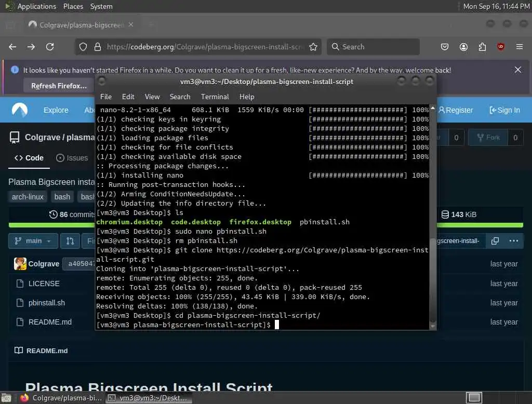Open the compare branches icon button
532x404 pixels.
pos(70,241)
